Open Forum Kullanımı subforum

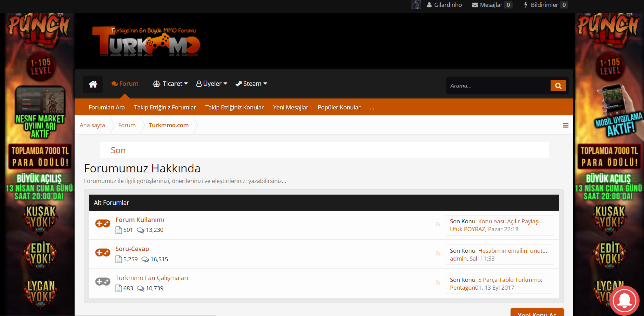pos(140,220)
